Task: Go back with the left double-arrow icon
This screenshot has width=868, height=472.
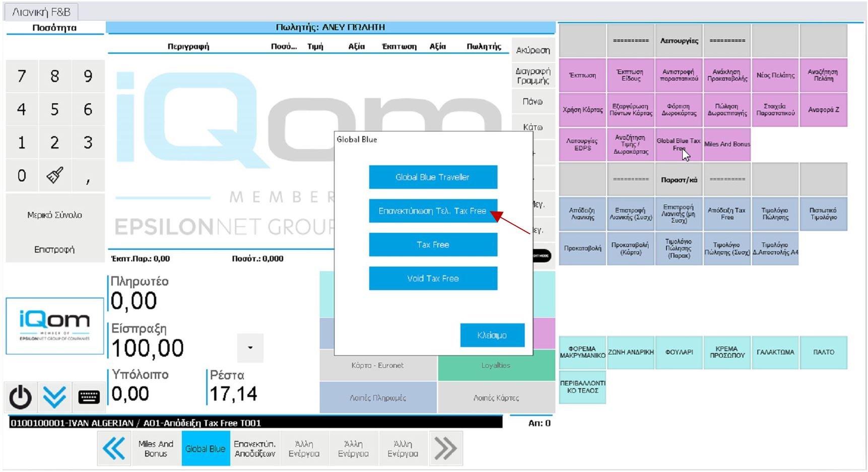Action: click(x=114, y=448)
